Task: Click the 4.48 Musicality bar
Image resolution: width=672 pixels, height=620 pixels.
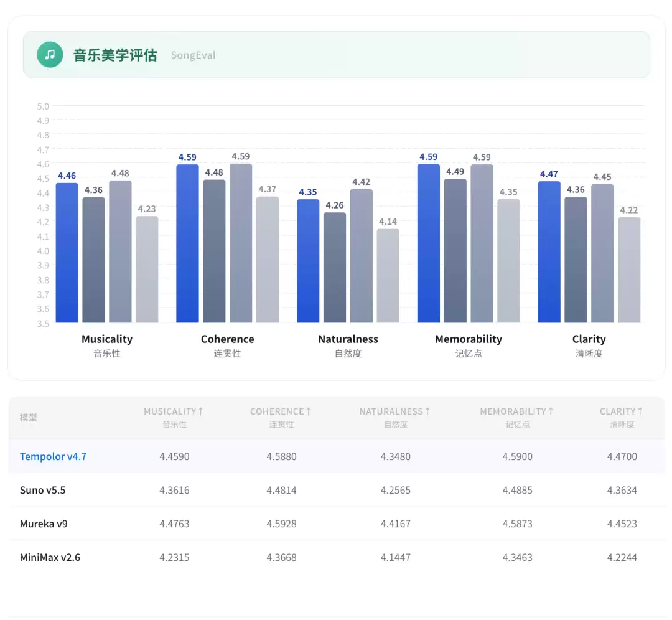Action: (x=121, y=251)
